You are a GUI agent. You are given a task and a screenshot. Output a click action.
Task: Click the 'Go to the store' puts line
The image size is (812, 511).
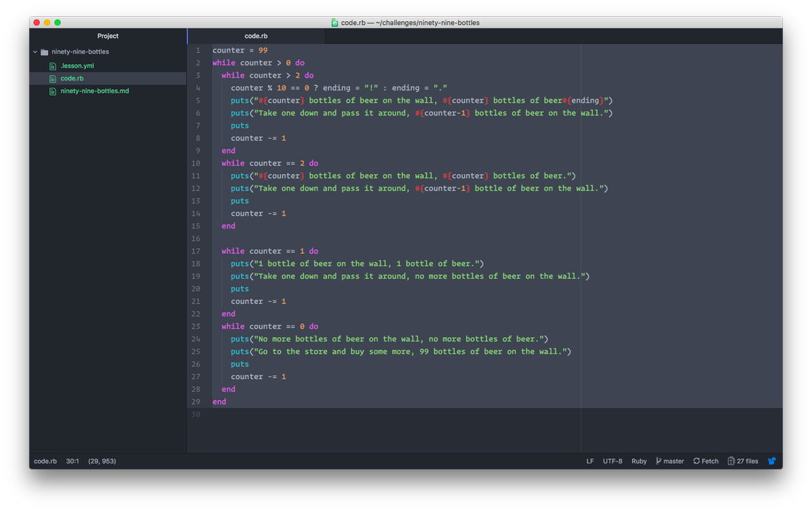401,351
